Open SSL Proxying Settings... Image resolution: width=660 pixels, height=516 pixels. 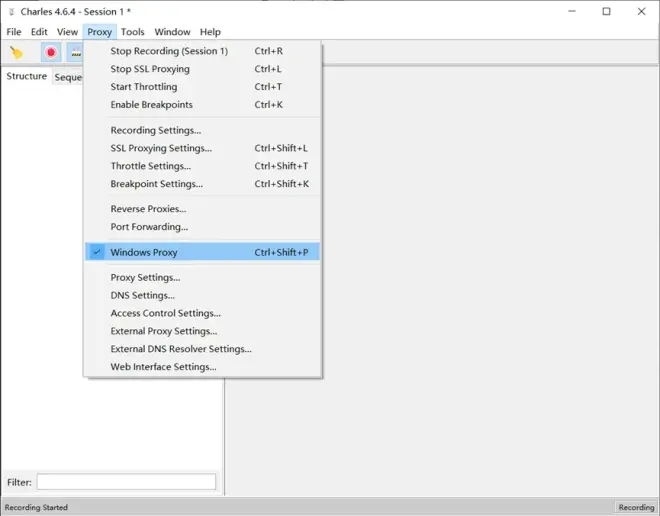click(x=202, y=148)
